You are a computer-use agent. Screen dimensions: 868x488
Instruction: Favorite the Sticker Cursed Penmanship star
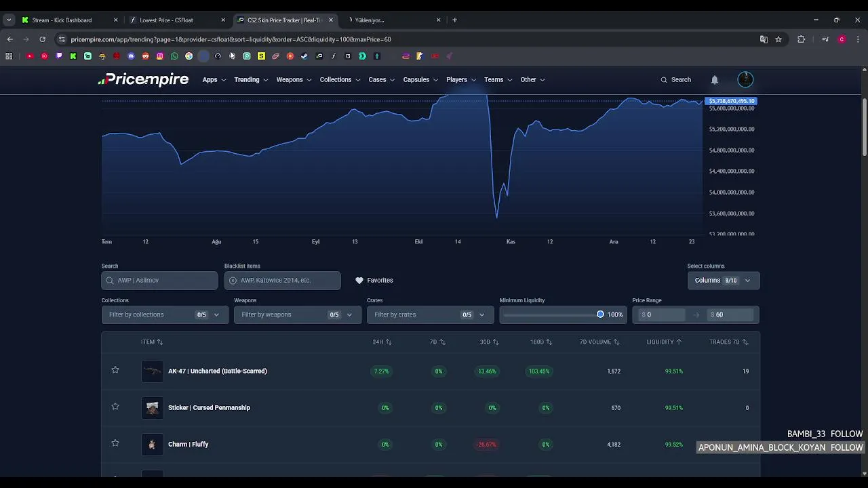(115, 407)
